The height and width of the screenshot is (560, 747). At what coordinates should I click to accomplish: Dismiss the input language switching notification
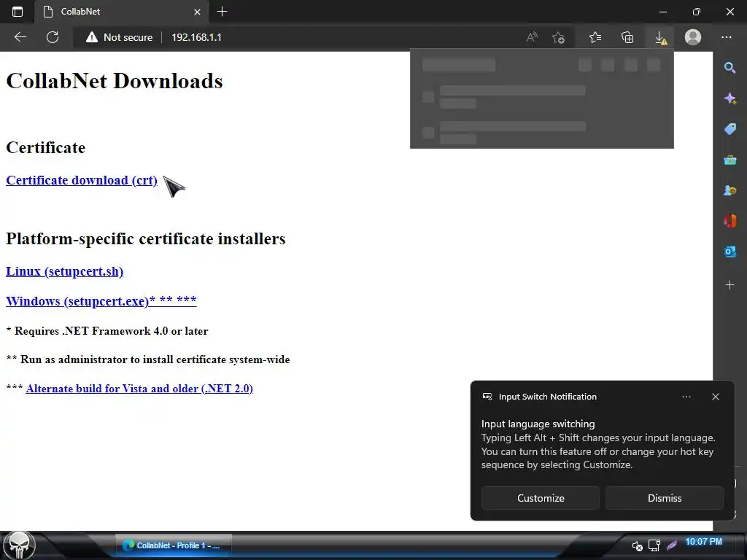pyautogui.click(x=664, y=498)
